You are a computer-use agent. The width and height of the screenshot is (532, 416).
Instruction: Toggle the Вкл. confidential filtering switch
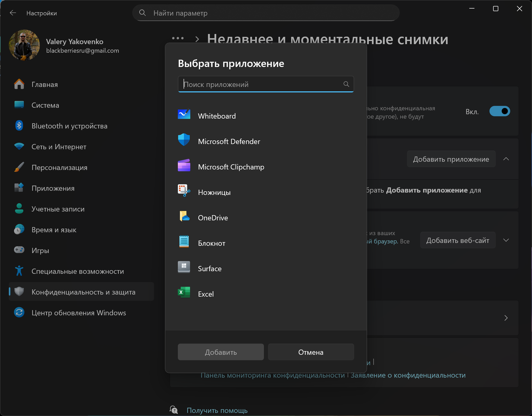[499, 111]
